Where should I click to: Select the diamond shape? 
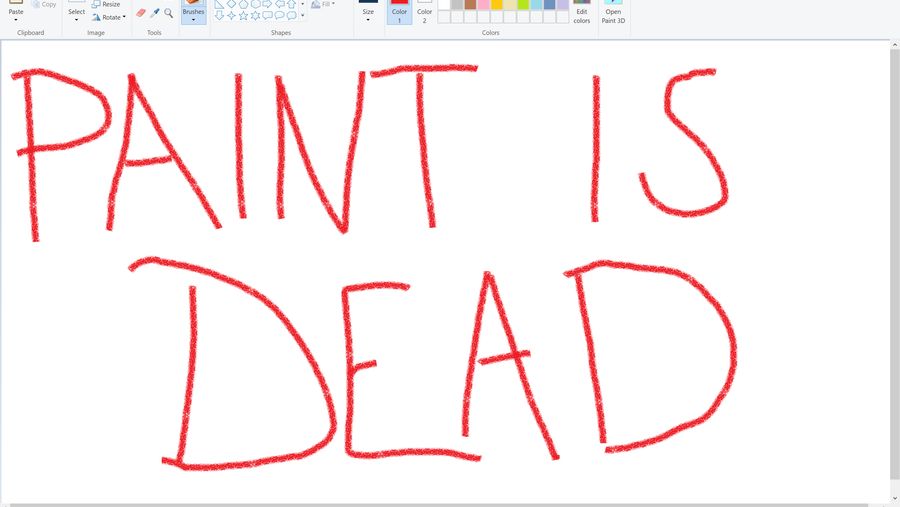[231, 4]
